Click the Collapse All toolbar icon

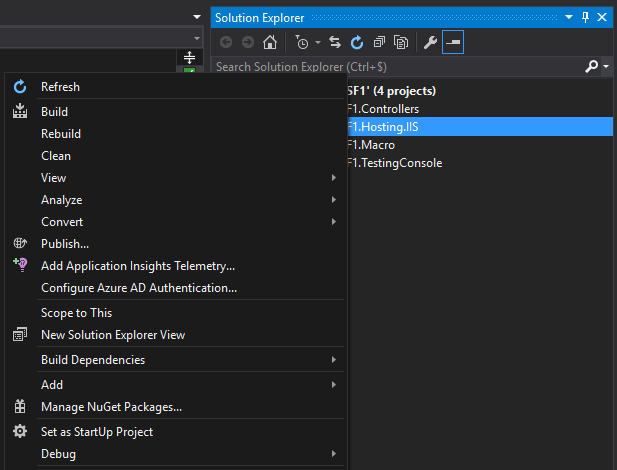click(379, 43)
